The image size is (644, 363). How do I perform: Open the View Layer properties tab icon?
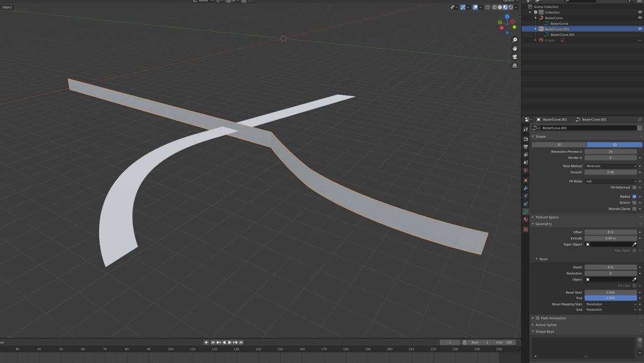(526, 155)
